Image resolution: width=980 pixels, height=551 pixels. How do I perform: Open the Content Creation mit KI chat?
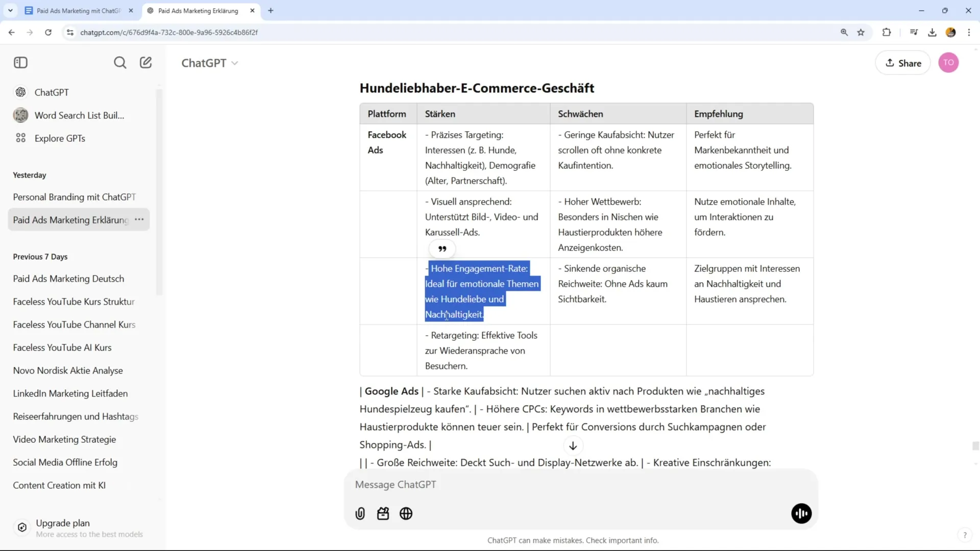[79, 485]
